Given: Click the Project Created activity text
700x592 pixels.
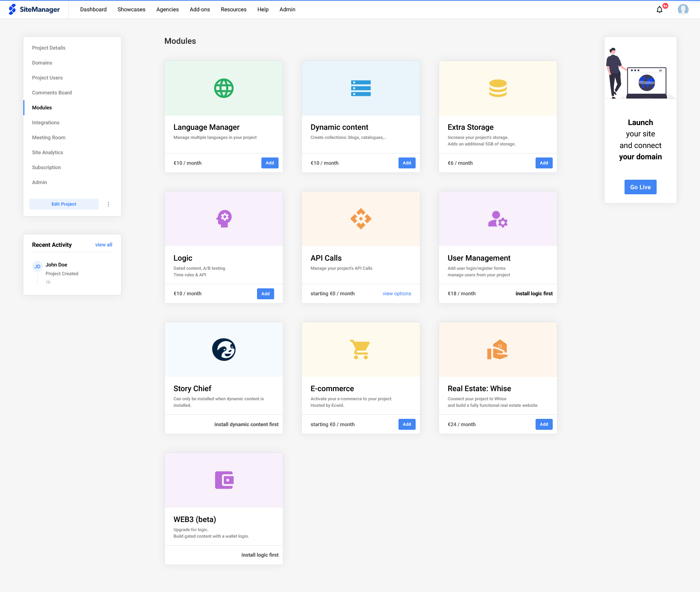Looking at the screenshot, I should click(x=62, y=273).
